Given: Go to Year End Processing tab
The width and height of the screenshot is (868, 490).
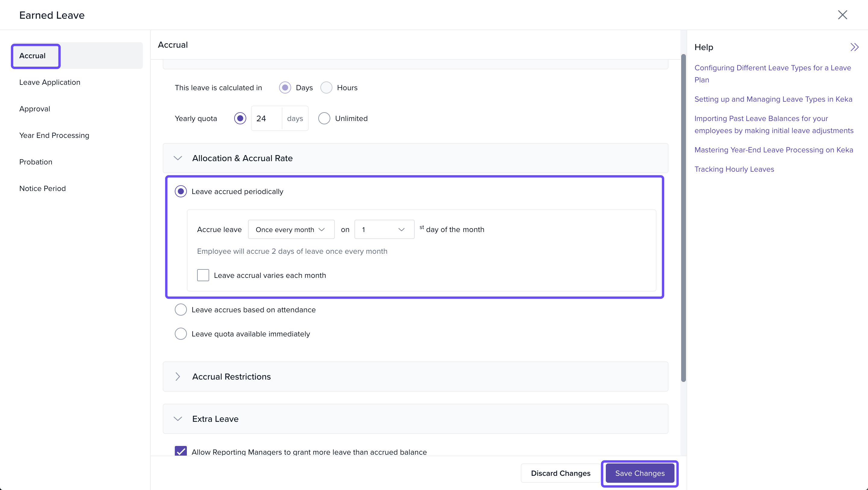Looking at the screenshot, I should pos(54,135).
